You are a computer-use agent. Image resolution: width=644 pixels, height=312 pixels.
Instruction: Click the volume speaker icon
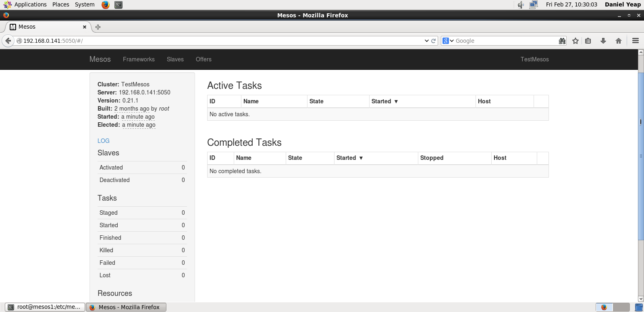pos(521,5)
